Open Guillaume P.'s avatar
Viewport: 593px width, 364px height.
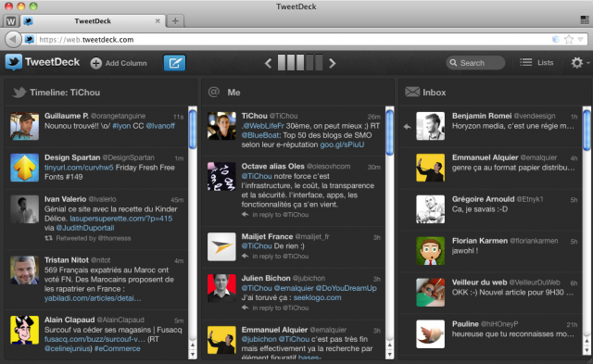pos(25,126)
